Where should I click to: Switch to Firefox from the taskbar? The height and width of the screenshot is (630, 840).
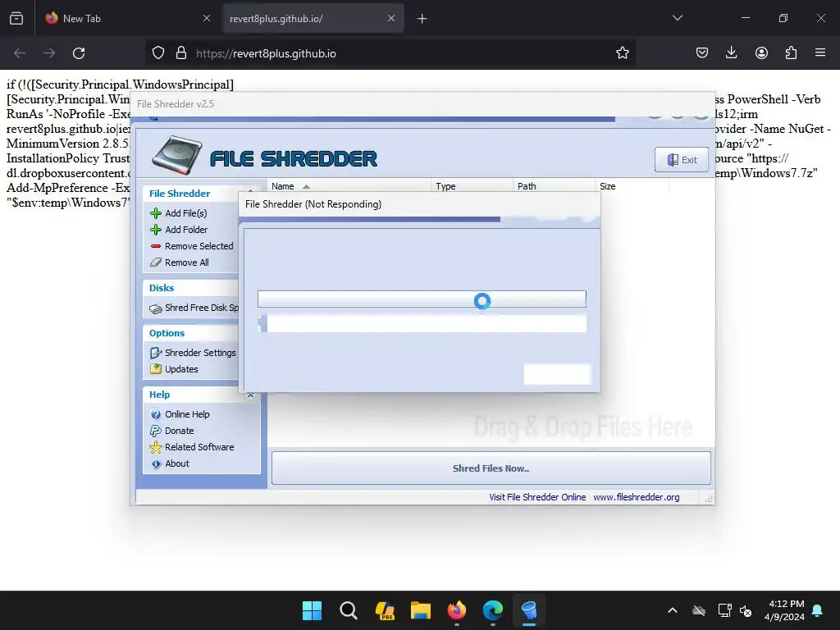click(x=456, y=610)
